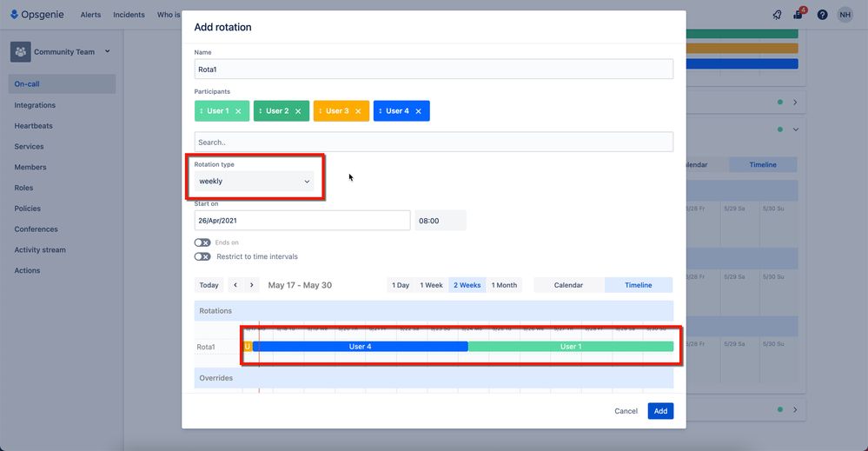Open the notifications gift icon
This screenshot has height=451, width=868.
point(798,14)
